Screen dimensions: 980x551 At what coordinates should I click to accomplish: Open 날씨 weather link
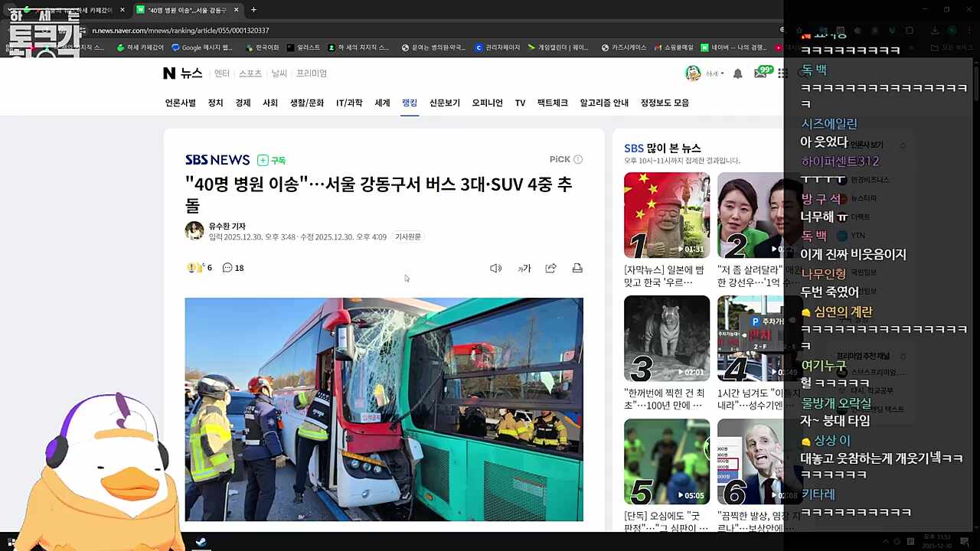(x=279, y=73)
